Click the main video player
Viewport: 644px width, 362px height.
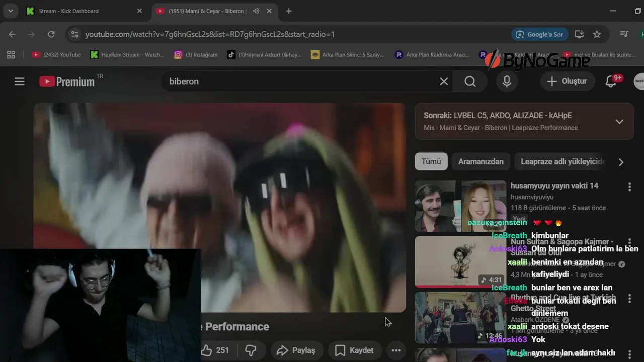pos(219,208)
